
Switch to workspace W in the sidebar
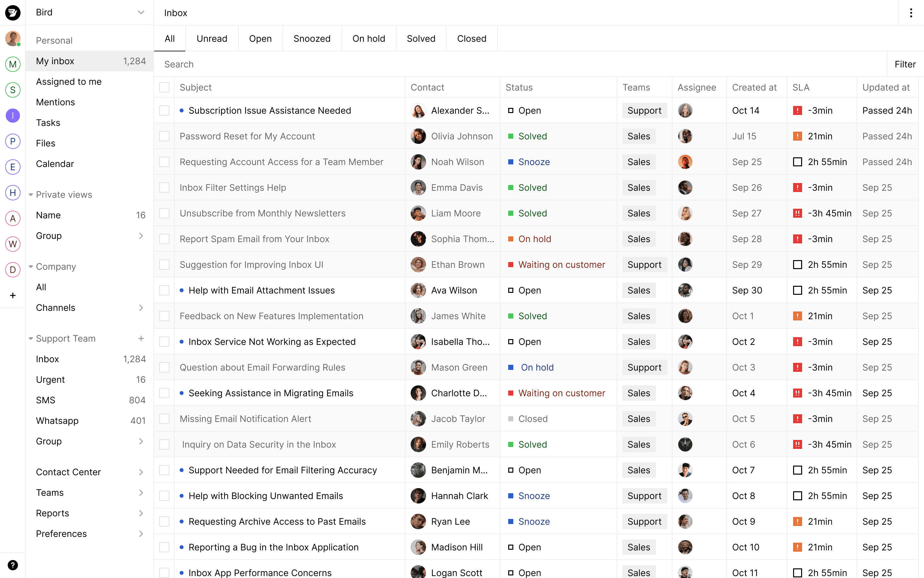(13, 244)
